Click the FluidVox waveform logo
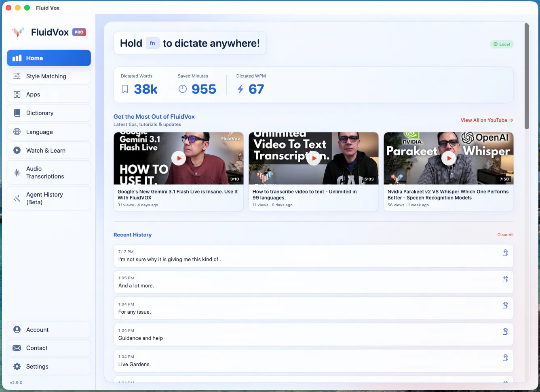The height and width of the screenshot is (392, 540). coord(18,32)
